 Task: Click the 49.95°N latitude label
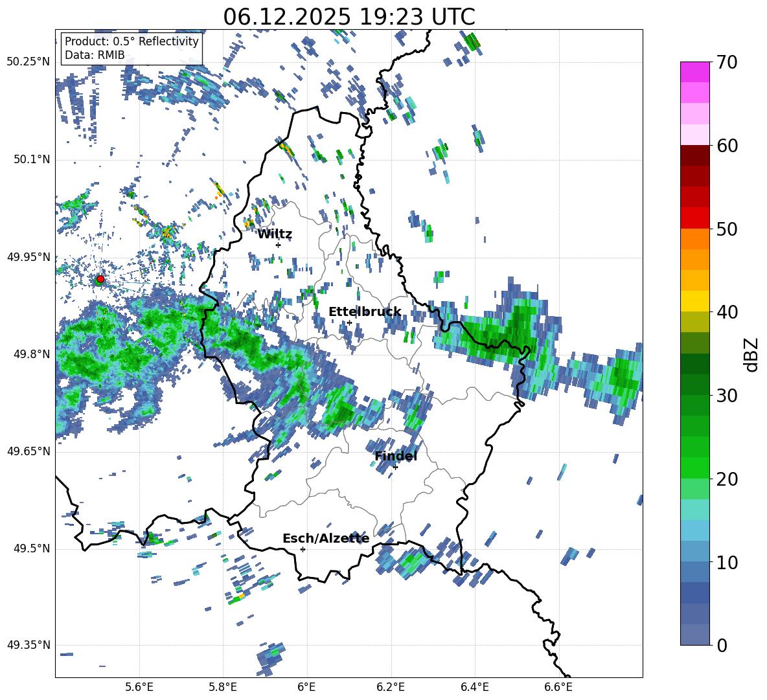[29, 257]
